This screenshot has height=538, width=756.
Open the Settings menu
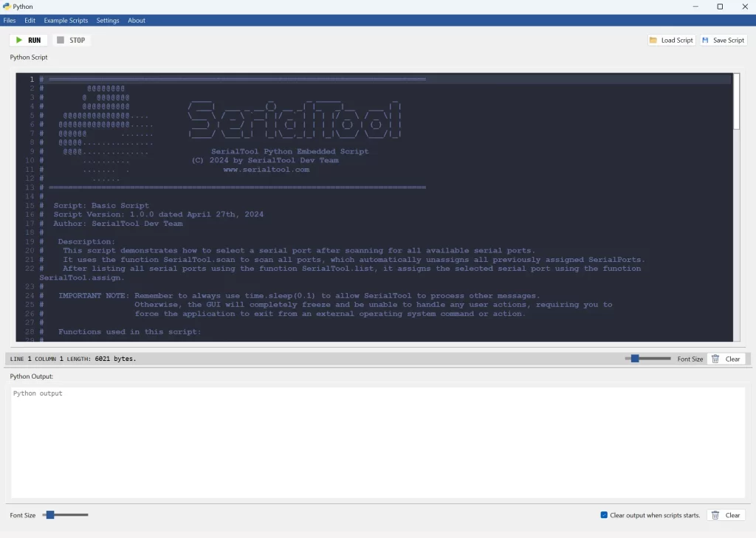108,20
